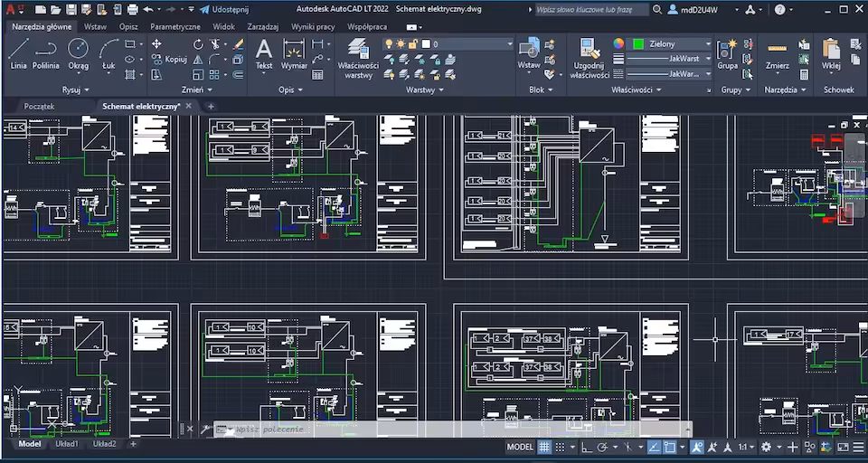Switch to the Zarządzaj ribbon tab

point(263,26)
